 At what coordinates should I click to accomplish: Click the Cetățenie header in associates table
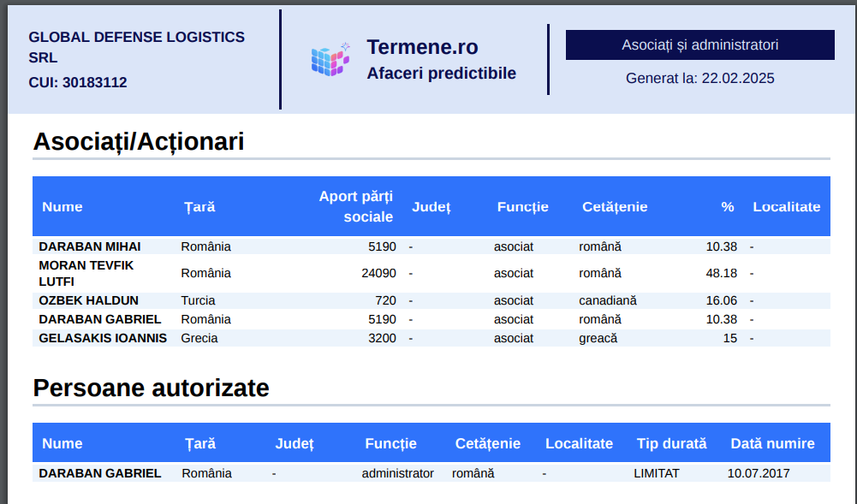click(614, 206)
